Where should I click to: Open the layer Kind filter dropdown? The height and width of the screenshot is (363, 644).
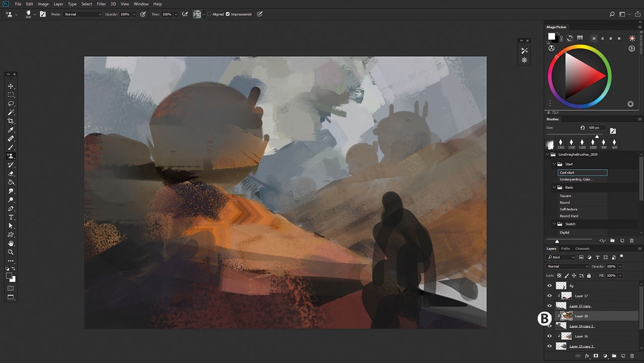[561, 257]
